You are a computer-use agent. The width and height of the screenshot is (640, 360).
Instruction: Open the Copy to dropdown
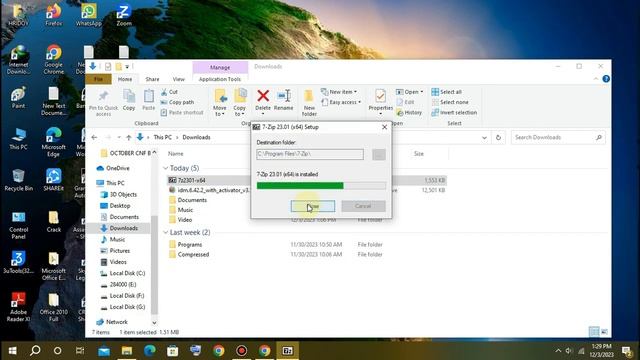click(x=239, y=111)
